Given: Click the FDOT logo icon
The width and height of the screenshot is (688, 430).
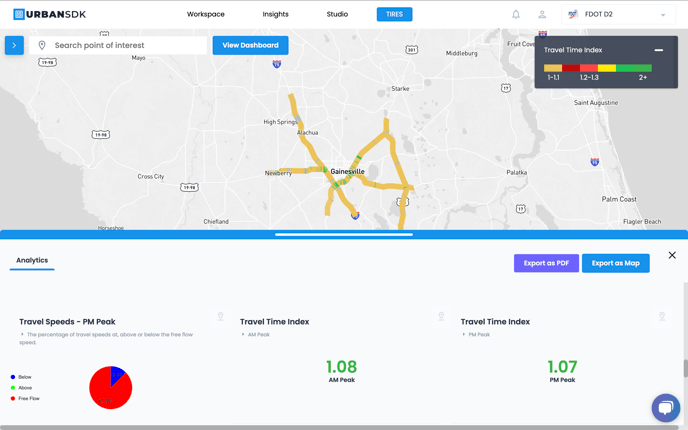Looking at the screenshot, I should (573, 14).
